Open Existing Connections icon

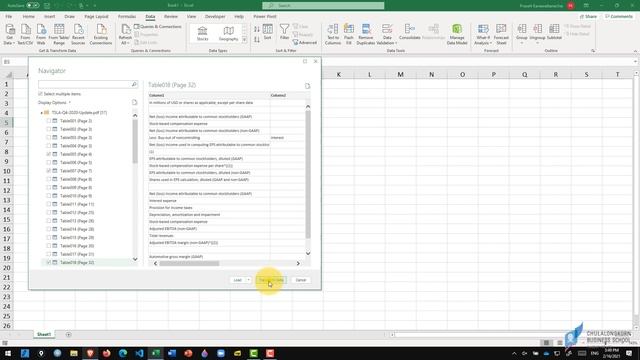point(101,29)
